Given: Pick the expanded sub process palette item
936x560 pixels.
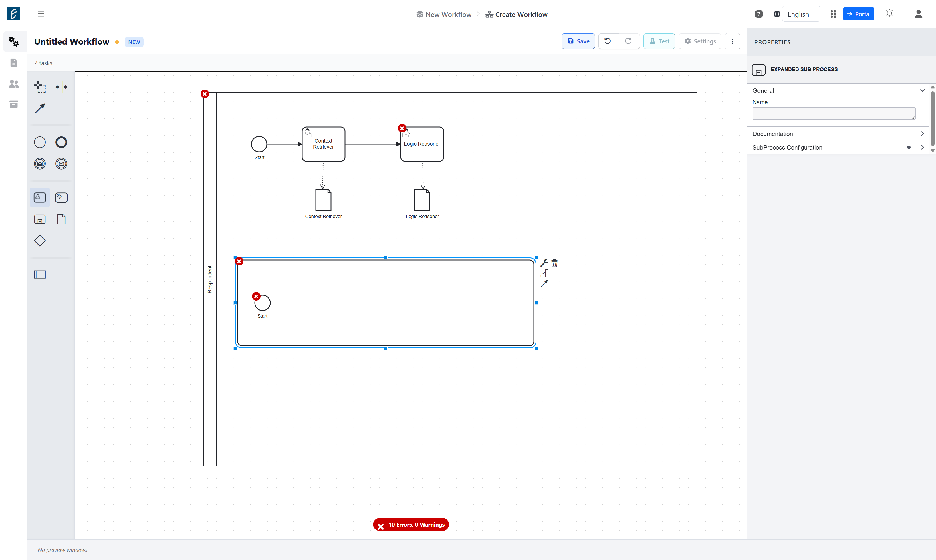Looking at the screenshot, I should [x=40, y=219].
